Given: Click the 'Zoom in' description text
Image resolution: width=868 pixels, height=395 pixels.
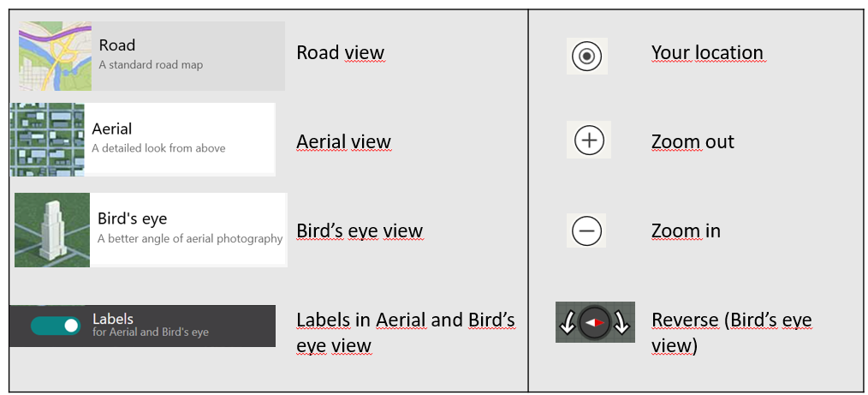Looking at the screenshot, I should 686,231.
